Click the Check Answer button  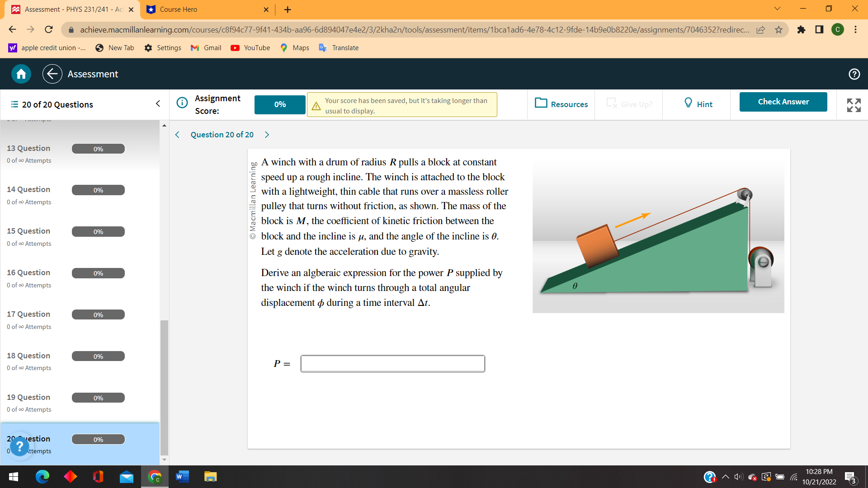pyautogui.click(x=783, y=102)
